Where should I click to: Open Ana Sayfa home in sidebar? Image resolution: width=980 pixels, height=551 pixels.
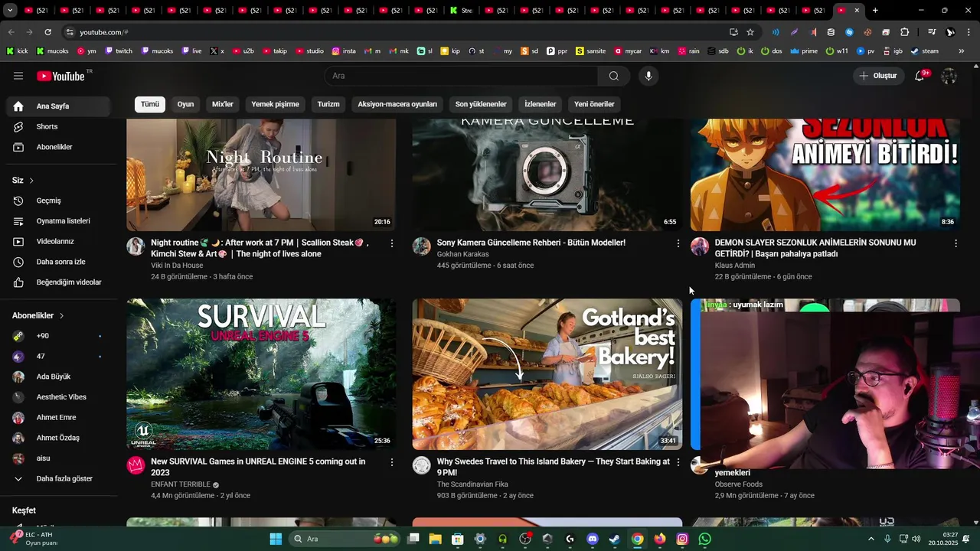click(60, 106)
